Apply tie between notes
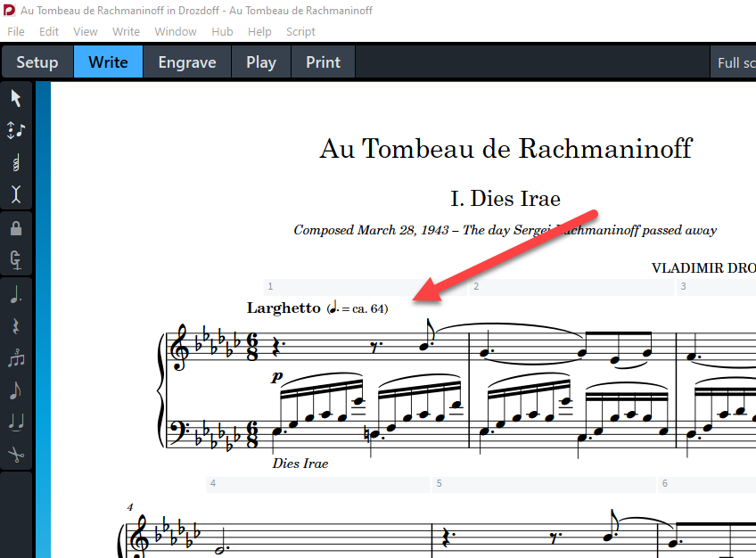This screenshot has width=756, height=558. [x=16, y=423]
